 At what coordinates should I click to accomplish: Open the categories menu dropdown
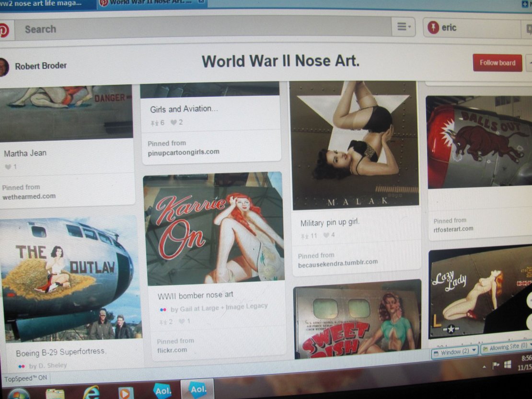click(x=404, y=26)
